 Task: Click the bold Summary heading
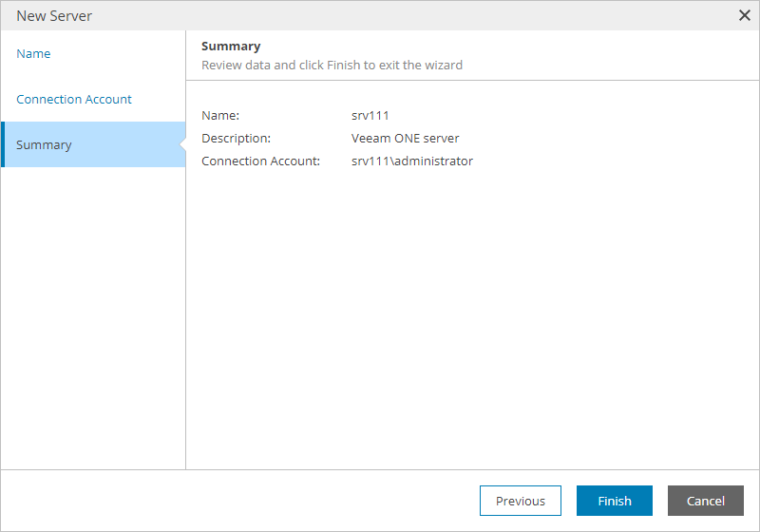coord(231,47)
